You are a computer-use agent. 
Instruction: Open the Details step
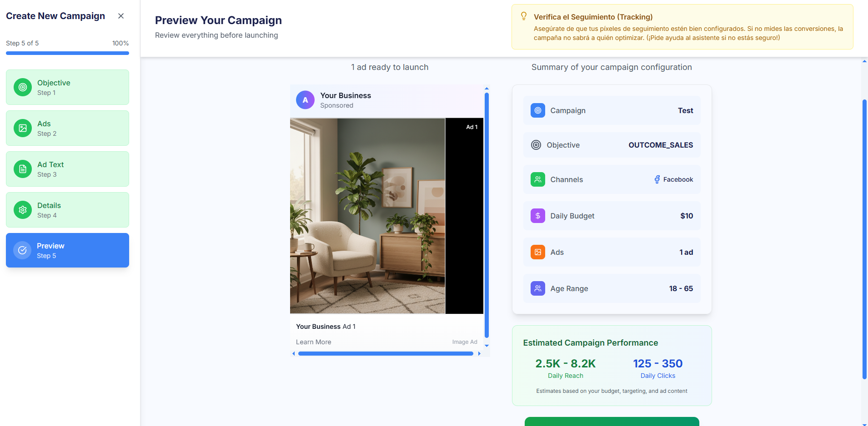[x=67, y=210]
